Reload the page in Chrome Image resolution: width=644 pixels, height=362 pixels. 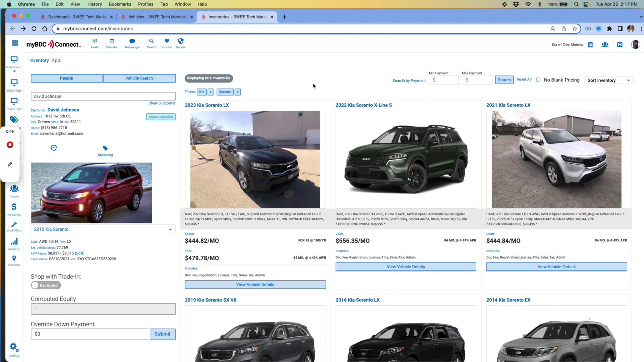[x=34, y=29]
